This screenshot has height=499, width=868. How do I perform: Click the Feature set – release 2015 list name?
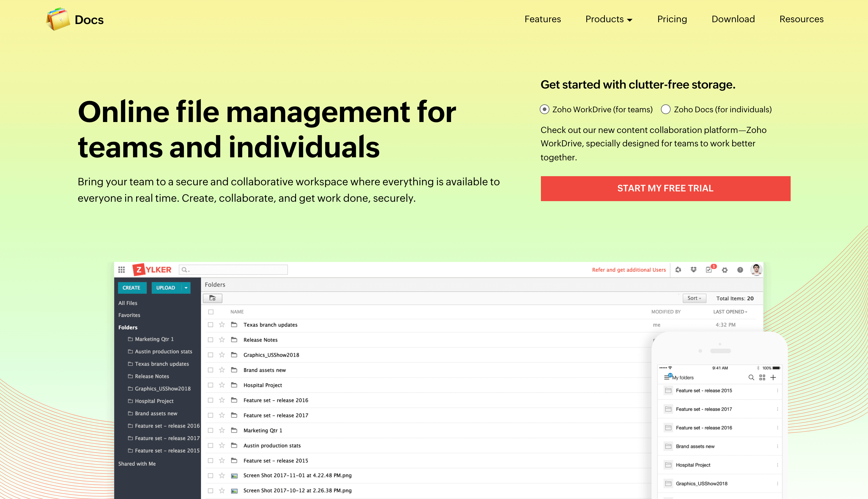[276, 461]
